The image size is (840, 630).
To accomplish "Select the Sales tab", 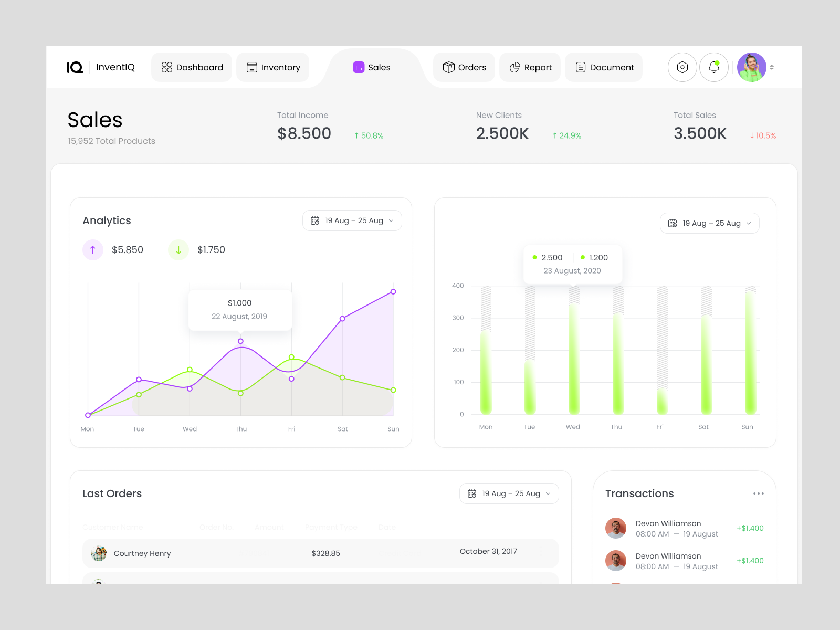I will (372, 67).
